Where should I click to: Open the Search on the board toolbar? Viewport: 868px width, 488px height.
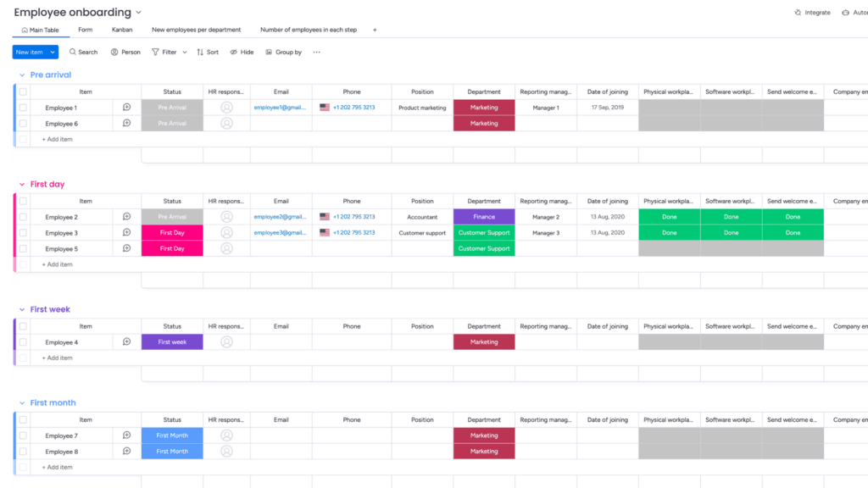(82, 52)
